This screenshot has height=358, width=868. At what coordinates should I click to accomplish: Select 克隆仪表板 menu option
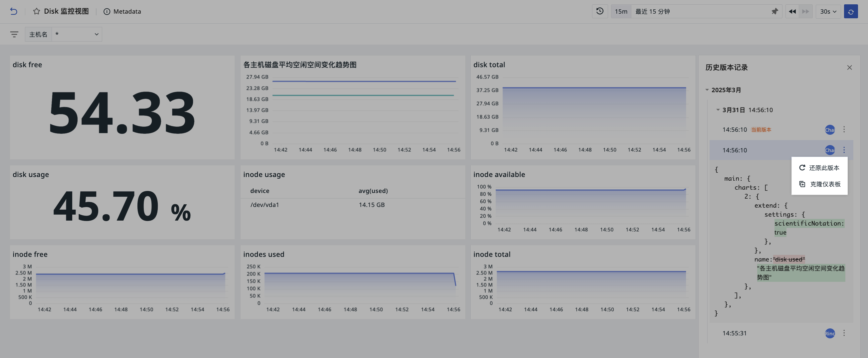819,184
